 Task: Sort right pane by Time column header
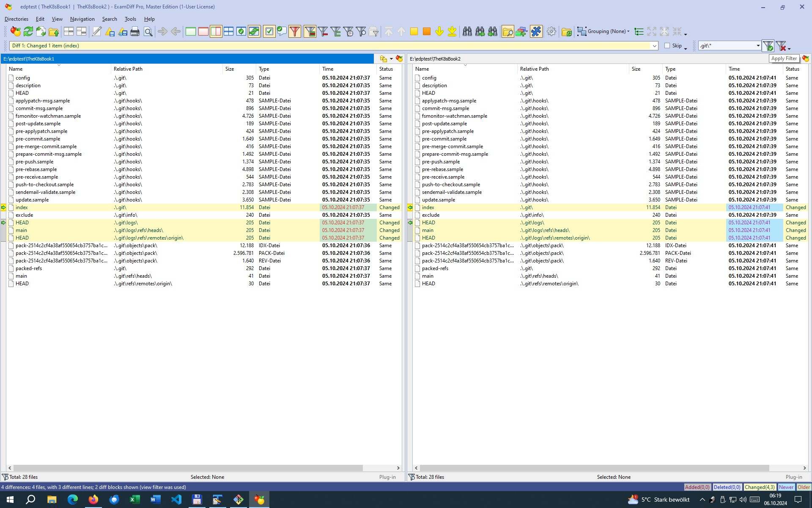(x=754, y=69)
